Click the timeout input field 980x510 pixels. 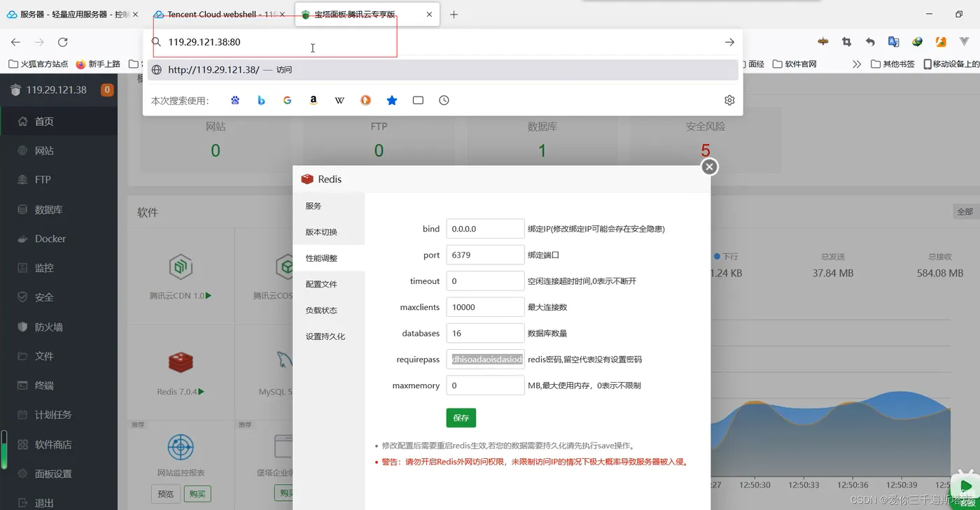[x=485, y=281]
